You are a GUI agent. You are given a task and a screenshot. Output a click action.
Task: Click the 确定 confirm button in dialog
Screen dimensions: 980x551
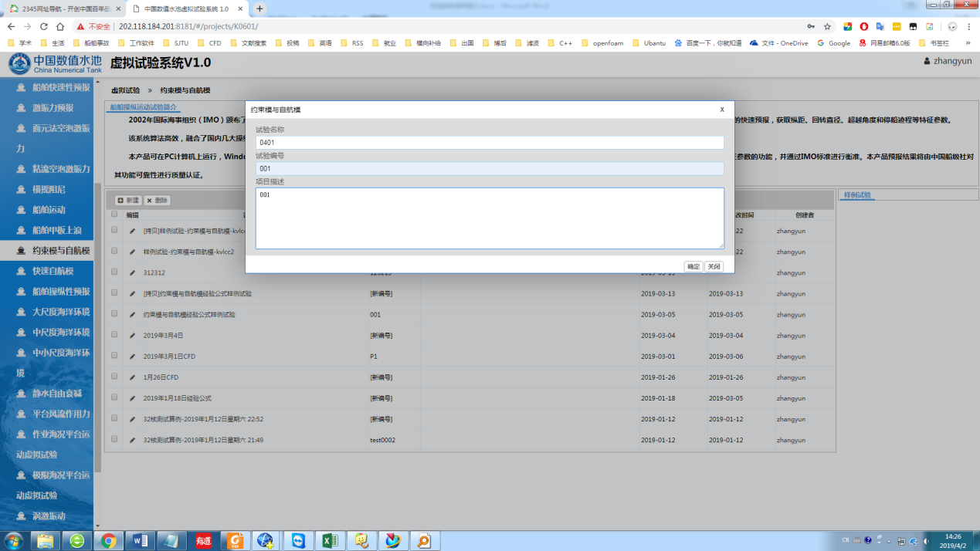pyautogui.click(x=693, y=266)
